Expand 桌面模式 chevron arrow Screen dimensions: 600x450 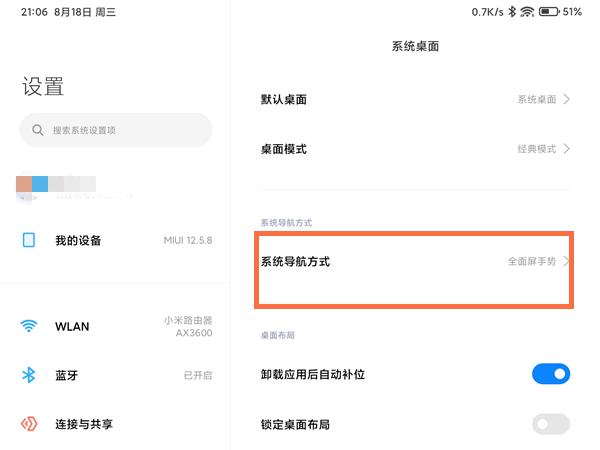click(567, 149)
